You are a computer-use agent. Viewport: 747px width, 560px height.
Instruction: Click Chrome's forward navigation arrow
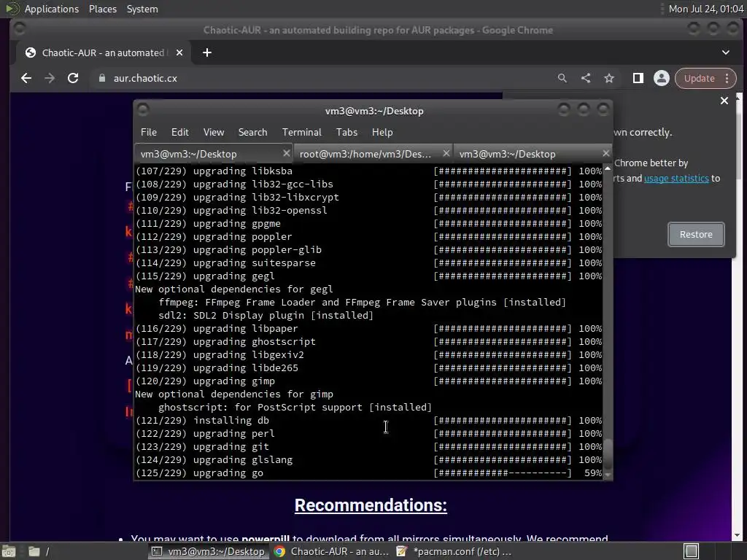(x=50, y=78)
